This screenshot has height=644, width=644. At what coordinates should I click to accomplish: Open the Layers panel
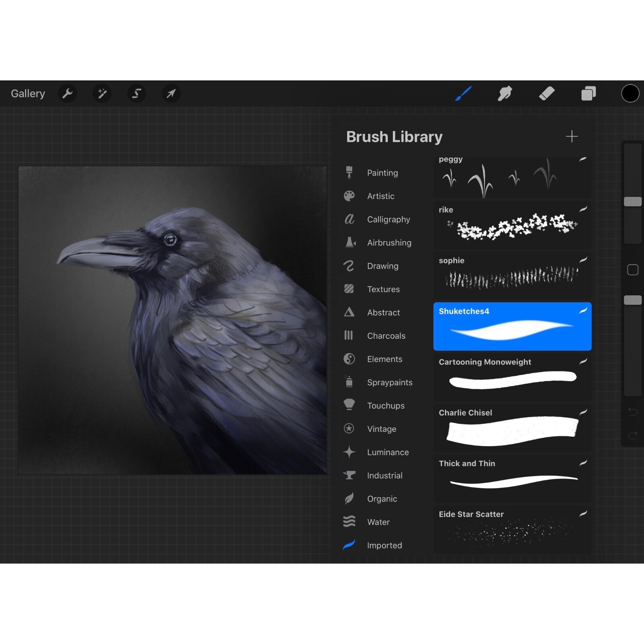(589, 94)
